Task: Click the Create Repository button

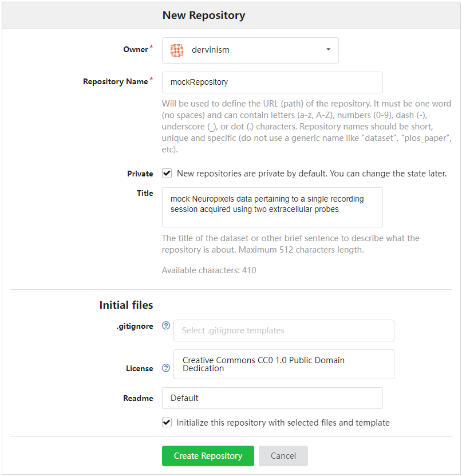Action: click(x=208, y=455)
